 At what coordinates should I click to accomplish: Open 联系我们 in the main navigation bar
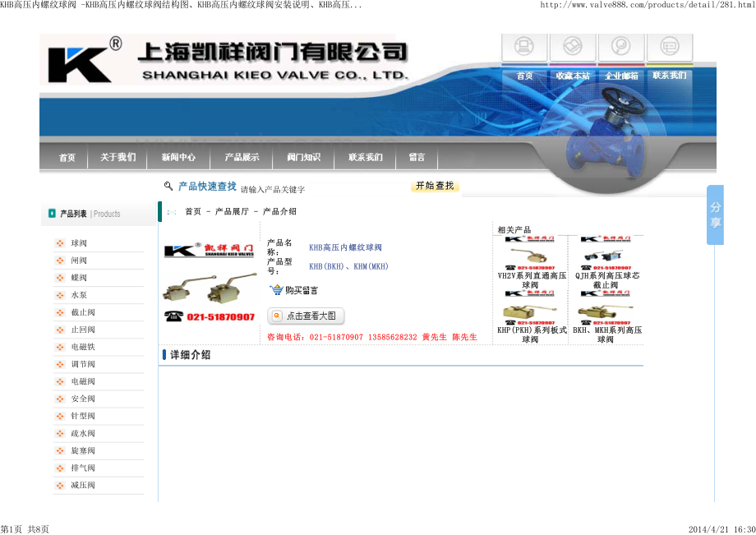point(365,157)
